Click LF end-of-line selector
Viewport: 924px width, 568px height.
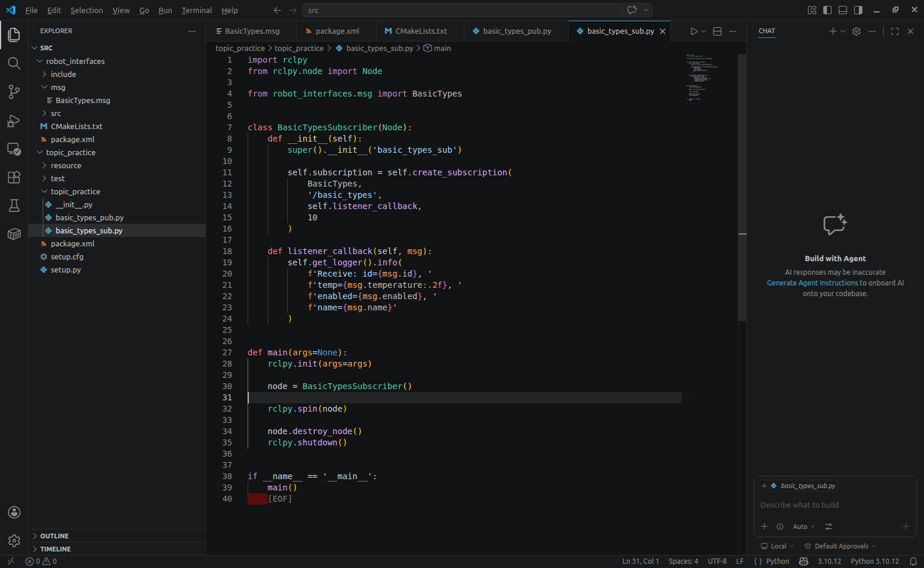coord(740,561)
